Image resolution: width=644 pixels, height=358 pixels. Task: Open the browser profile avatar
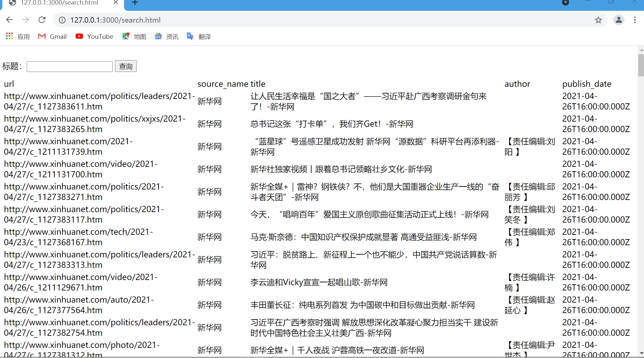tap(619, 20)
